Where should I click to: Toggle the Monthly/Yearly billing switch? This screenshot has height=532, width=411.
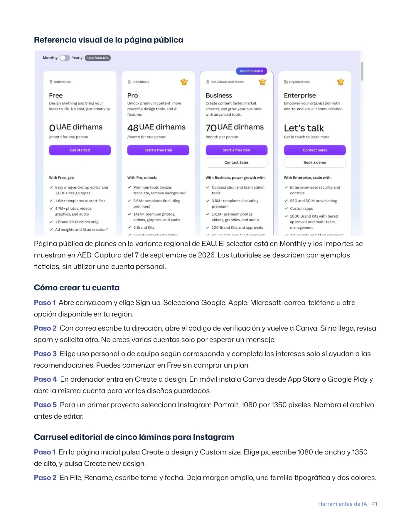pyautogui.click(x=65, y=58)
